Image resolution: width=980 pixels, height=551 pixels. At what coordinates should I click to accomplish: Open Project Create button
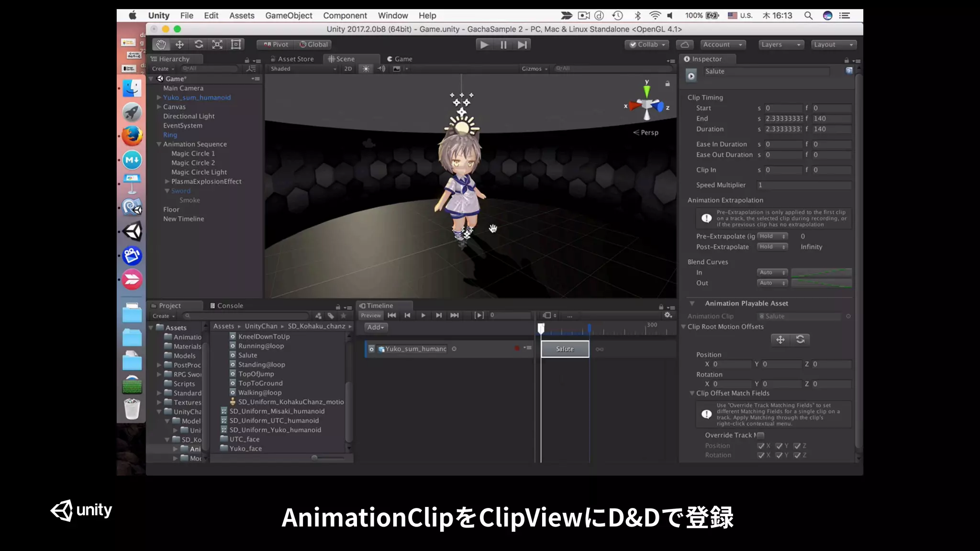point(164,316)
